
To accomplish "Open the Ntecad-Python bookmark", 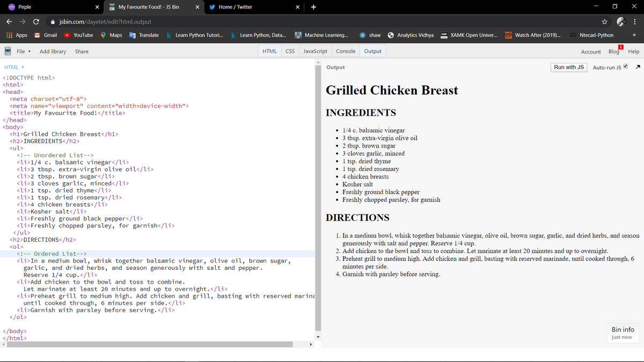I will (x=591, y=35).
